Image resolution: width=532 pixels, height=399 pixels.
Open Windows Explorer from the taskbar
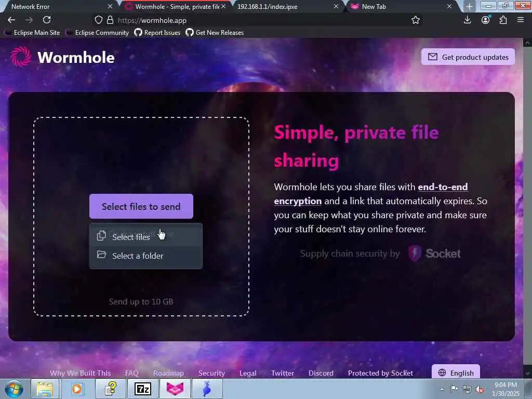click(x=45, y=389)
